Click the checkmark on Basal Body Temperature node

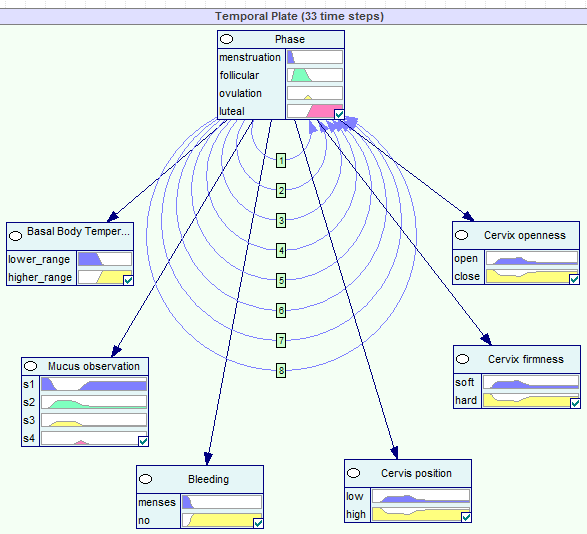point(128,280)
